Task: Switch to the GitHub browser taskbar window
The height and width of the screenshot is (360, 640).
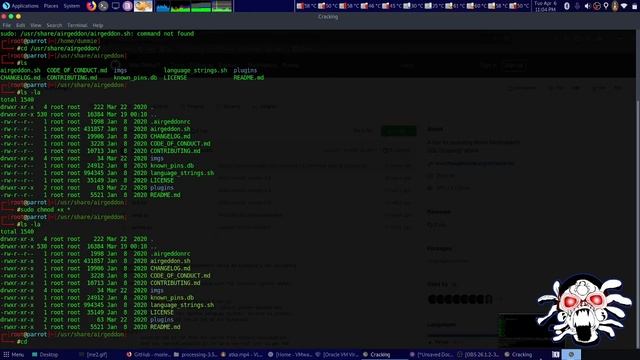Action: coord(148,355)
